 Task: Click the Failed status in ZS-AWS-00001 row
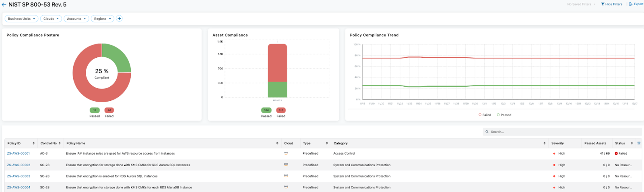click(621, 154)
